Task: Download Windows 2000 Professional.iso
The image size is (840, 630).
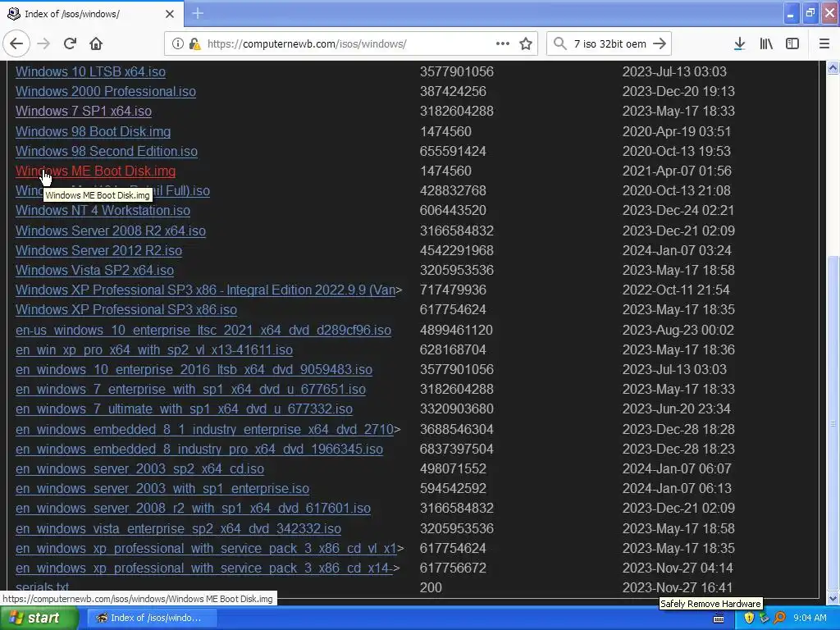Action: pyautogui.click(x=106, y=92)
